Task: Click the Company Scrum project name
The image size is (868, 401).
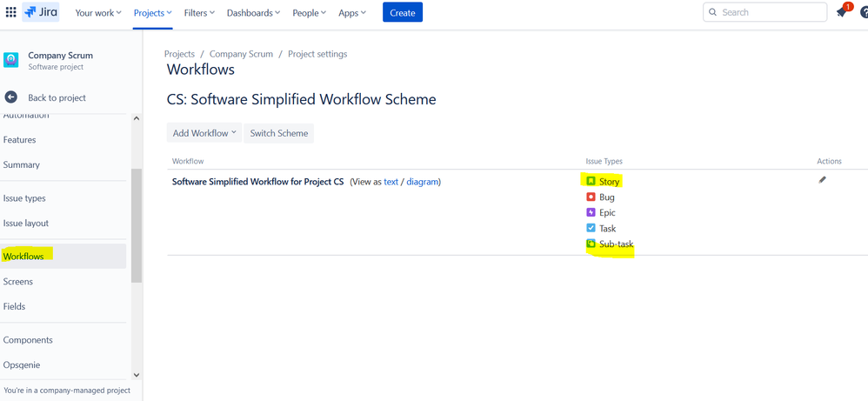Action: 60,56
